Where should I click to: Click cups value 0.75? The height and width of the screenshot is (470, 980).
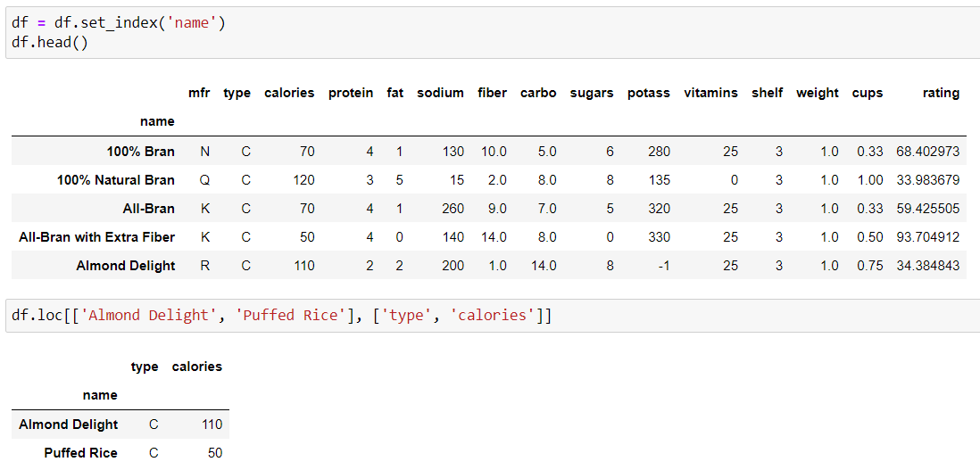click(x=870, y=266)
